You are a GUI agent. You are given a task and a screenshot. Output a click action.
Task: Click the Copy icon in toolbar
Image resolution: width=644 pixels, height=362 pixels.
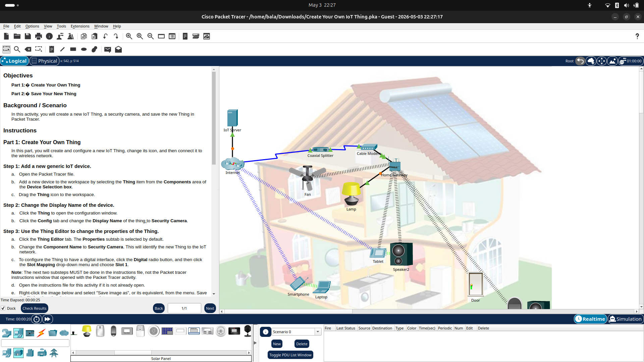point(84,36)
